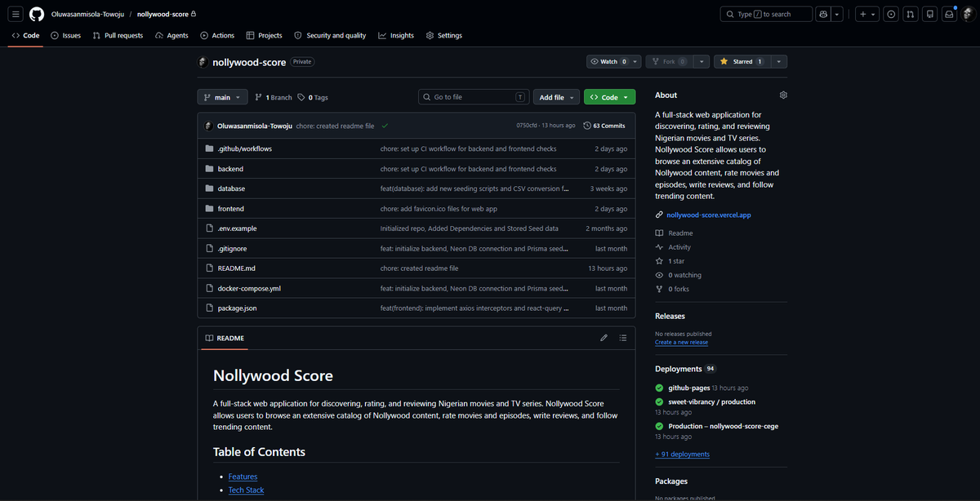Image resolution: width=980 pixels, height=501 pixels.
Task: Click the Go to file search field
Action: pos(474,97)
